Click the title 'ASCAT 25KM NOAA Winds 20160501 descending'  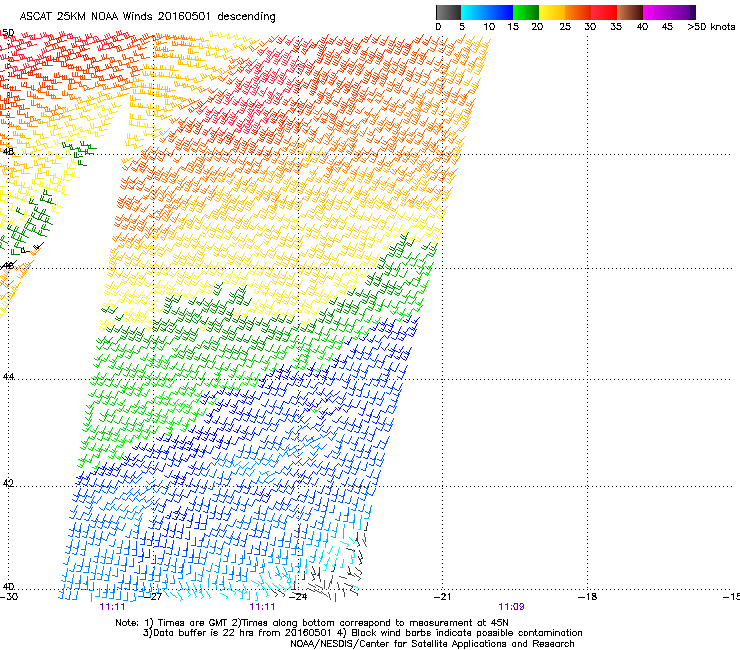(148, 17)
